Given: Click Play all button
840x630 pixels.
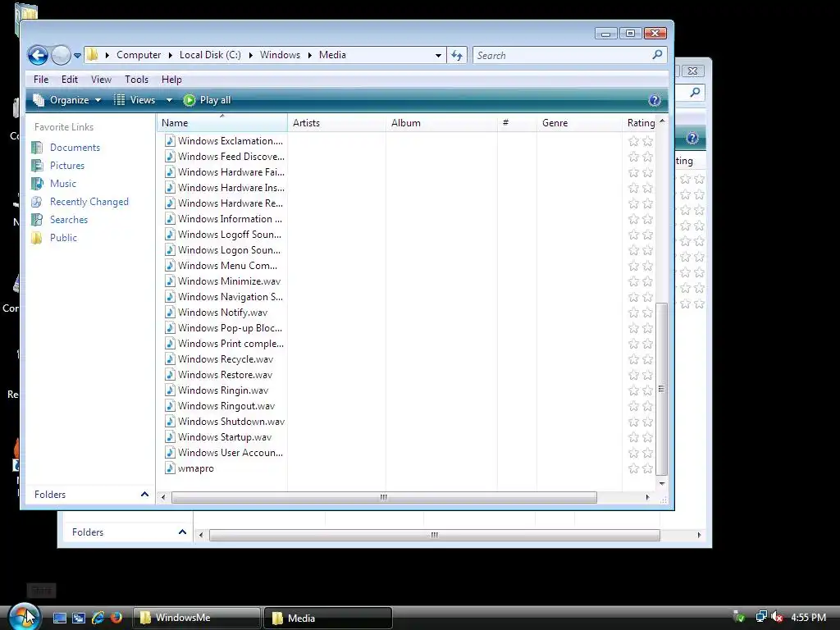Looking at the screenshot, I should pos(207,100).
